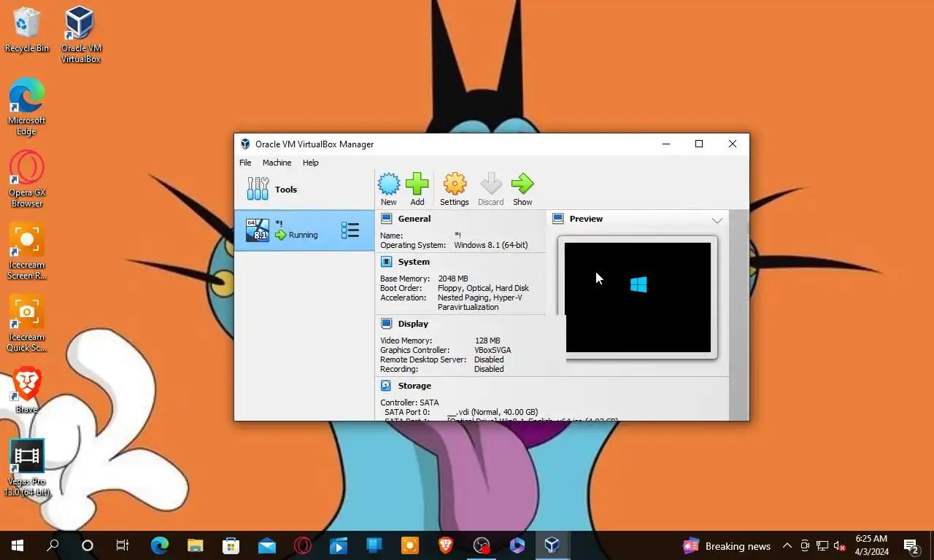
Task: Click the network tray icon
Action: click(x=822, y=545)
